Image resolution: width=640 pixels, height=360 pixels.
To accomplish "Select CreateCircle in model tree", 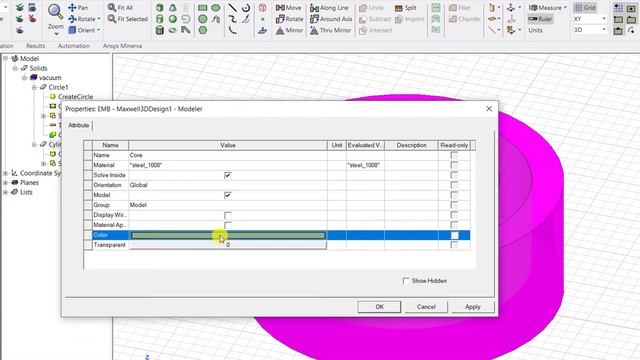I will [76, 97].
